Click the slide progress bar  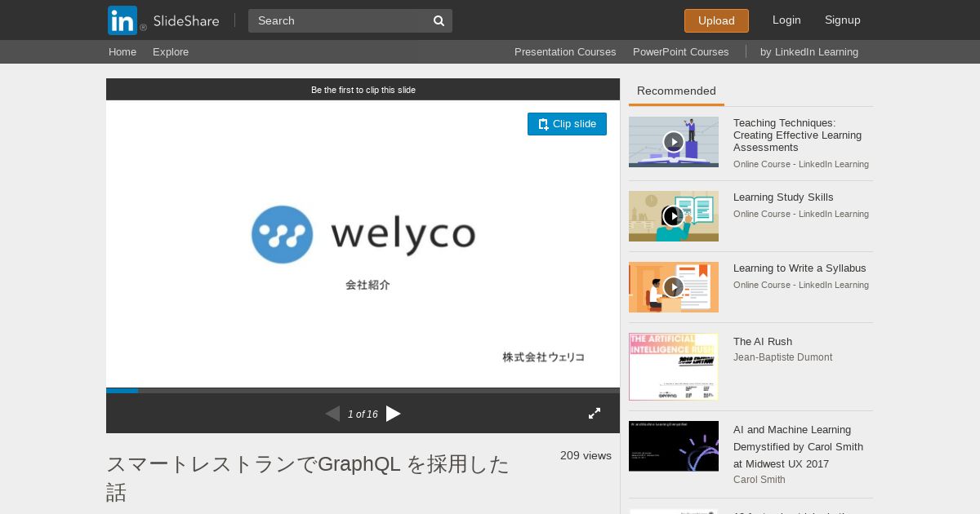click(x=363, y=390)
